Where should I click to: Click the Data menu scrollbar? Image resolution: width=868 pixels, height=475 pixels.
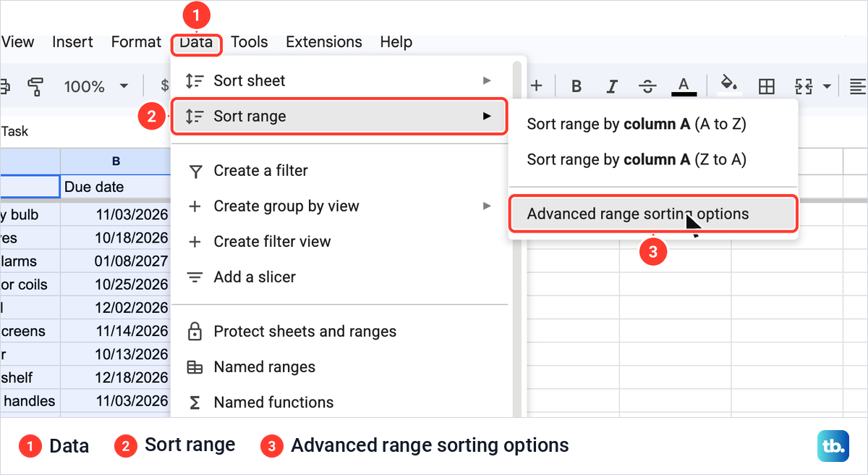[516, 239]
